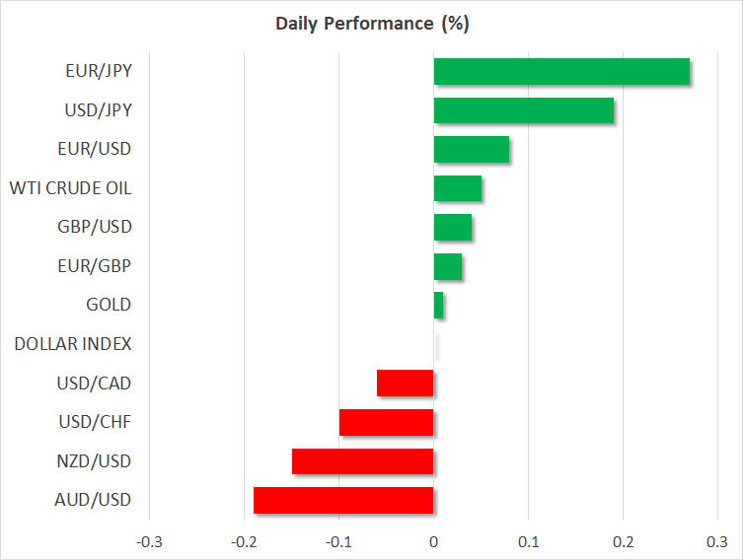Select the NZD/USD red bar

363,460
